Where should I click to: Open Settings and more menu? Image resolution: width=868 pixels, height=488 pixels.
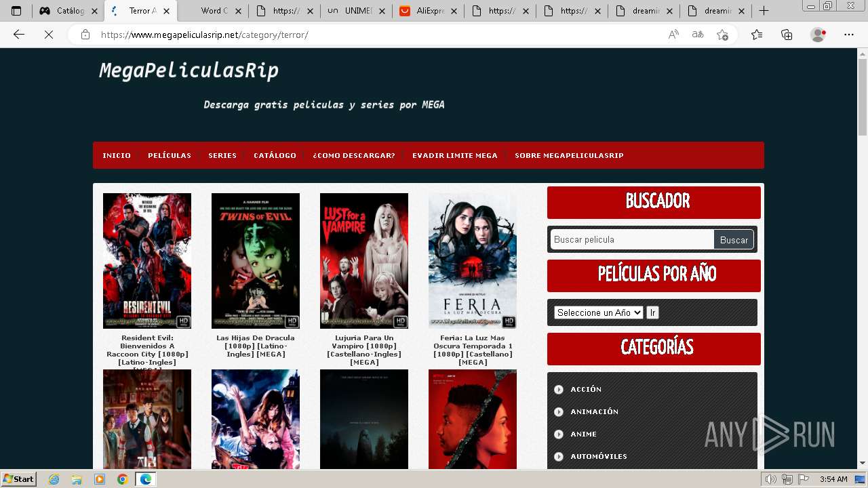[849, 35]
